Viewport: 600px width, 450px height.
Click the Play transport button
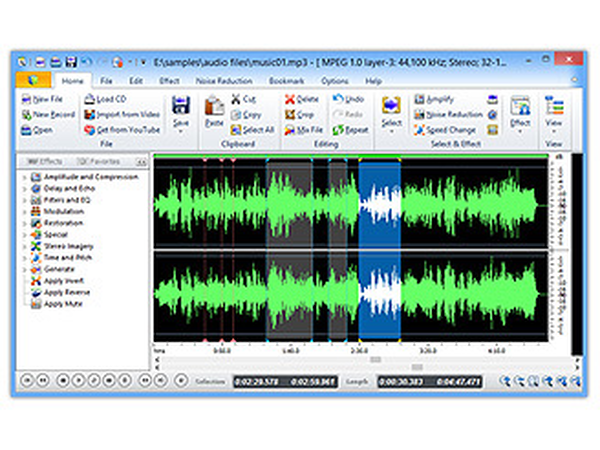click(x=78, y=380)
